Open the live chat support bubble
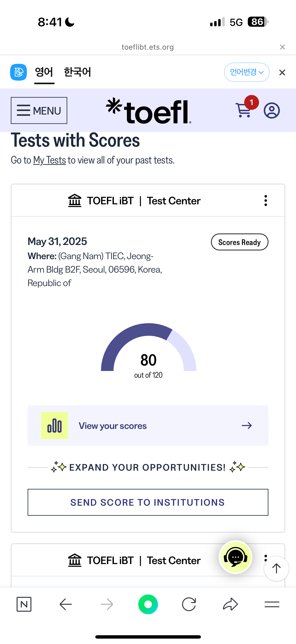This screenshot has height=644, width=296. point(235,557)
